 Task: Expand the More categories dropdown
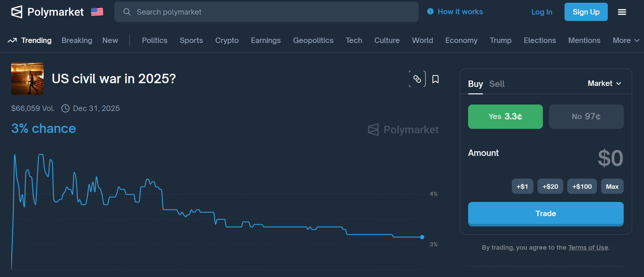[x=626, y=41]
